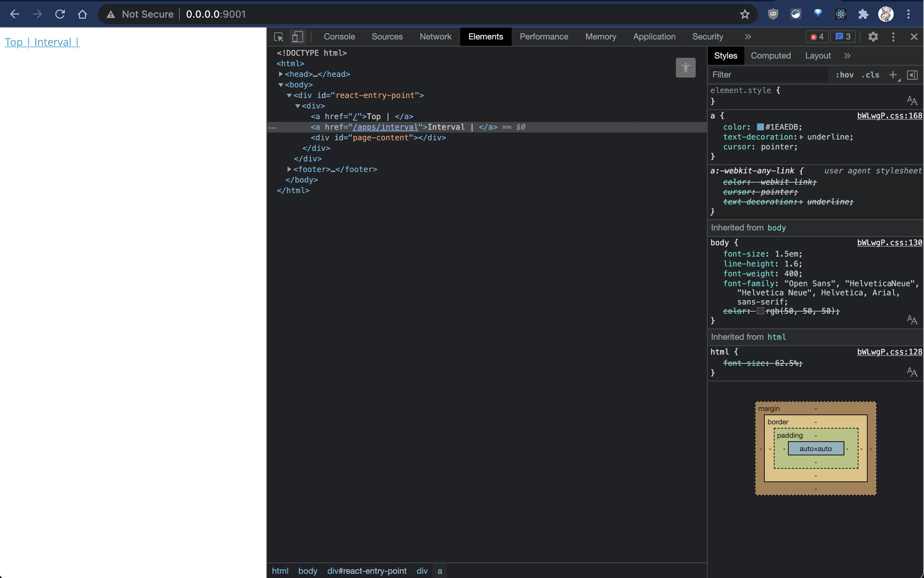Click the Interval link on the page
This screenshot has height=578, width=924.
[x=53, y=42]
